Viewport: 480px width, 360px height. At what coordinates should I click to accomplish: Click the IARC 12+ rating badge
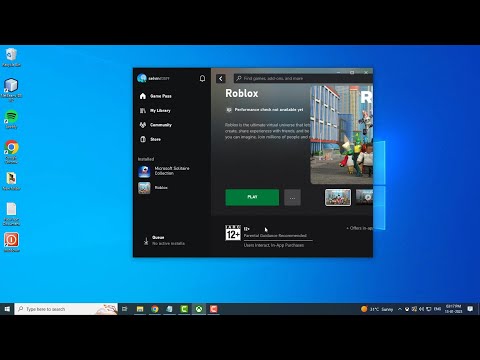click(x=233, y=232)
